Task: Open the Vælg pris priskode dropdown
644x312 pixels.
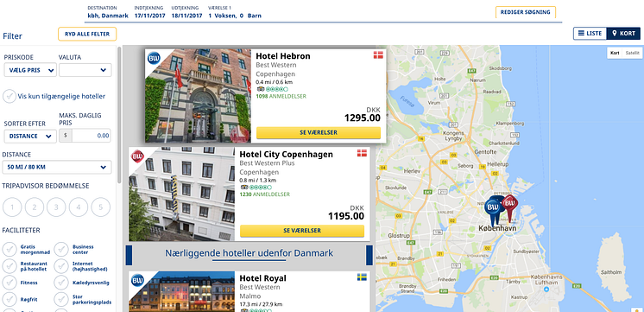Action: [x=30, y=70]
